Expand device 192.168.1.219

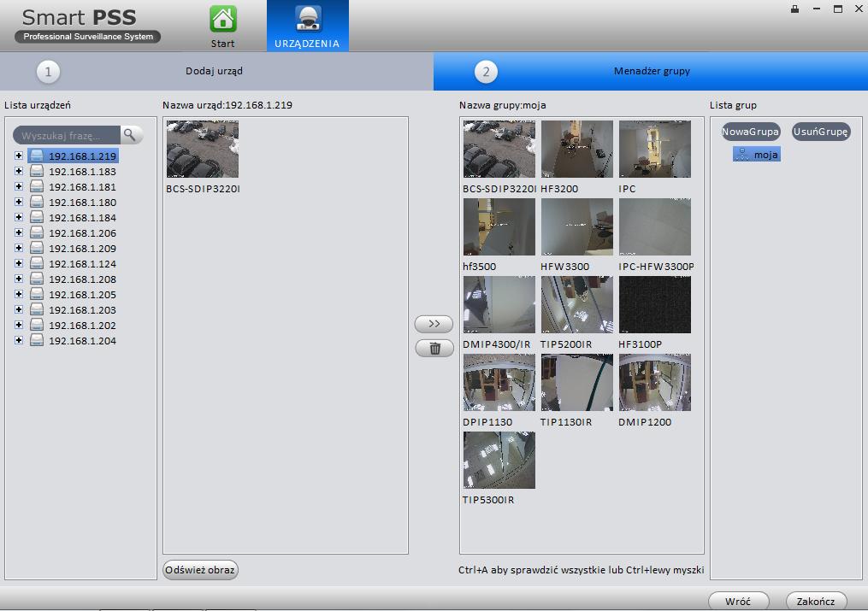point(19,156)
